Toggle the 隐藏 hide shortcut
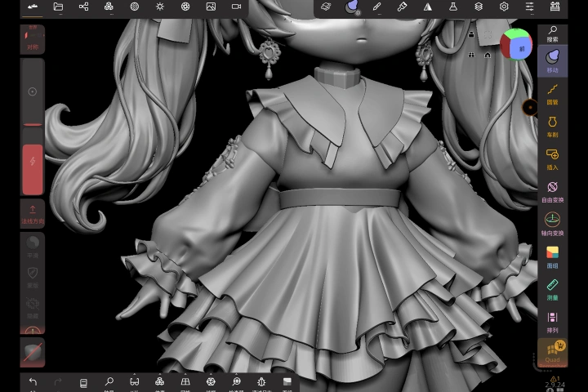Viewport: 588px width, 392px height. click(x=33, y=309)
